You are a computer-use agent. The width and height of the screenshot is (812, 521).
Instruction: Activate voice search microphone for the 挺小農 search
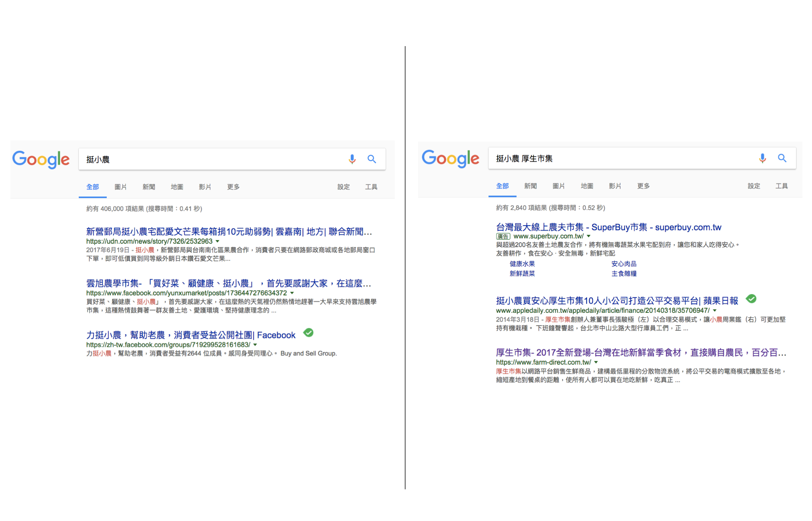click(x=352, y=159)
